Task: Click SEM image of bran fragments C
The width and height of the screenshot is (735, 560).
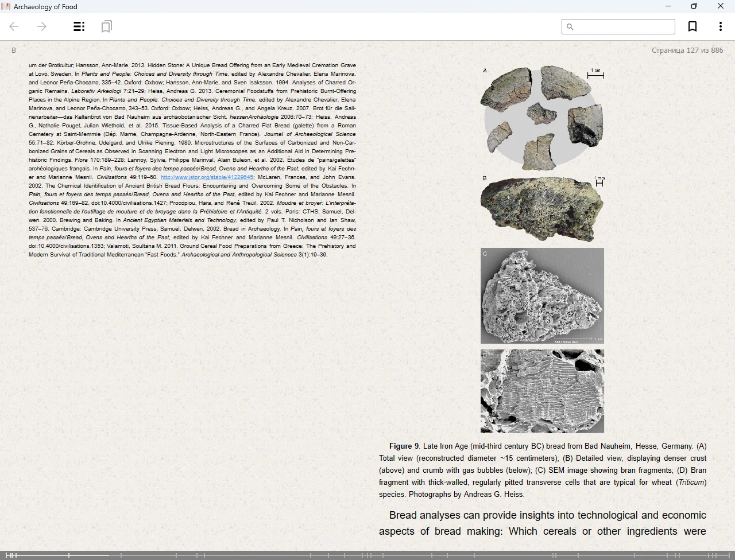Action: [542, 295]
